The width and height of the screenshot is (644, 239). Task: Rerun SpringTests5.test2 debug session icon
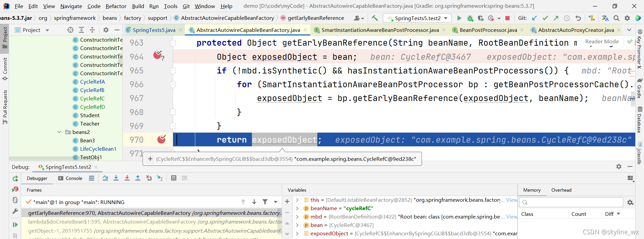[15, 179]
